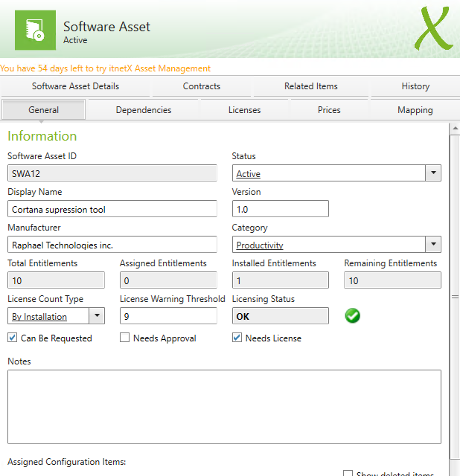The image size is (460, 476).
Task: Click the Software Asset disc icon
Action: coord(34,29)
